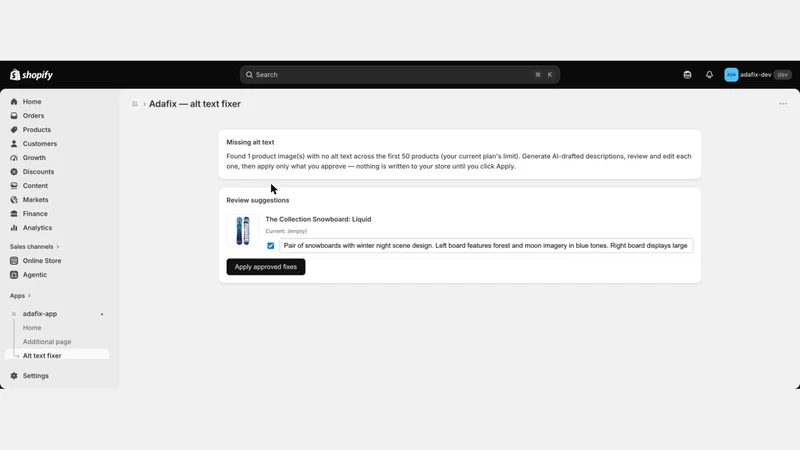The height and width of the screenshot is (450, 800).
Task: Click the Online Store icon
Action: tap(14, 261)
